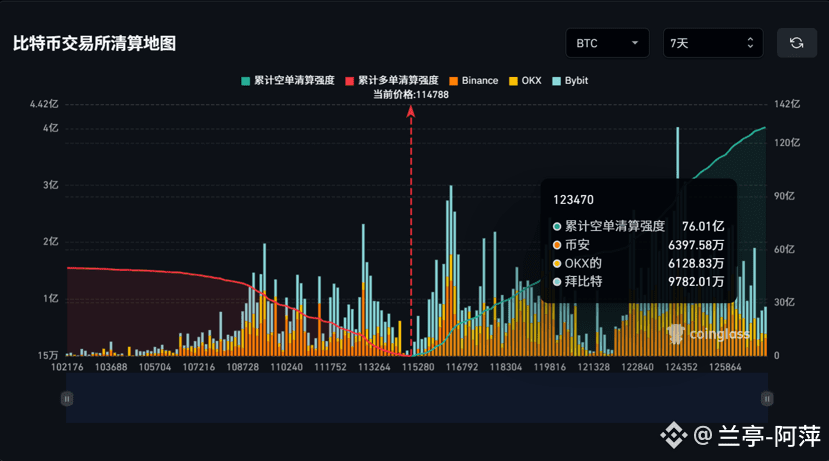Toggle Binance legend series
Viewport: 829px width, 461px height.
(x=474, y=80)
